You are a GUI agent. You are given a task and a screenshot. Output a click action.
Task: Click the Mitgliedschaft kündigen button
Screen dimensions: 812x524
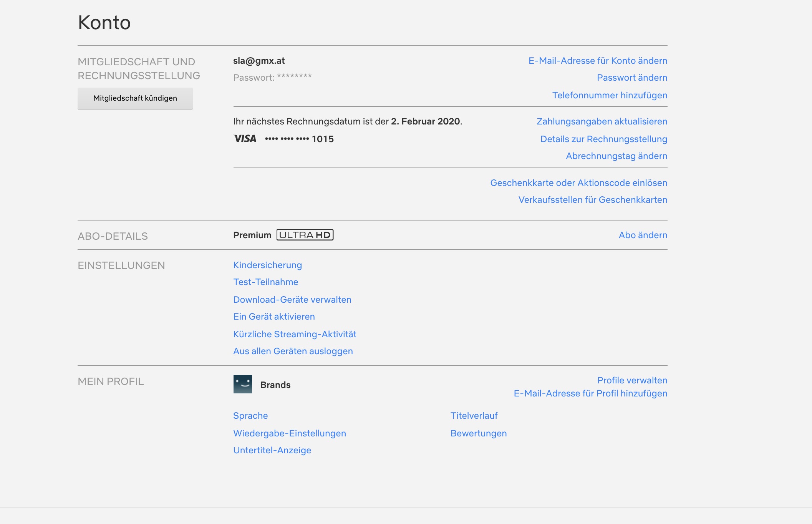tap(135, 98)
